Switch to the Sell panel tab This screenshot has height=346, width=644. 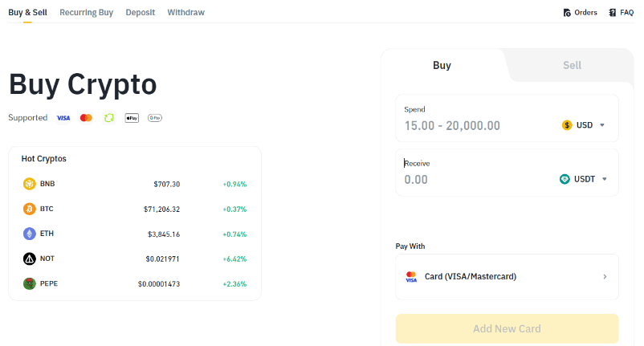(572, 65)
